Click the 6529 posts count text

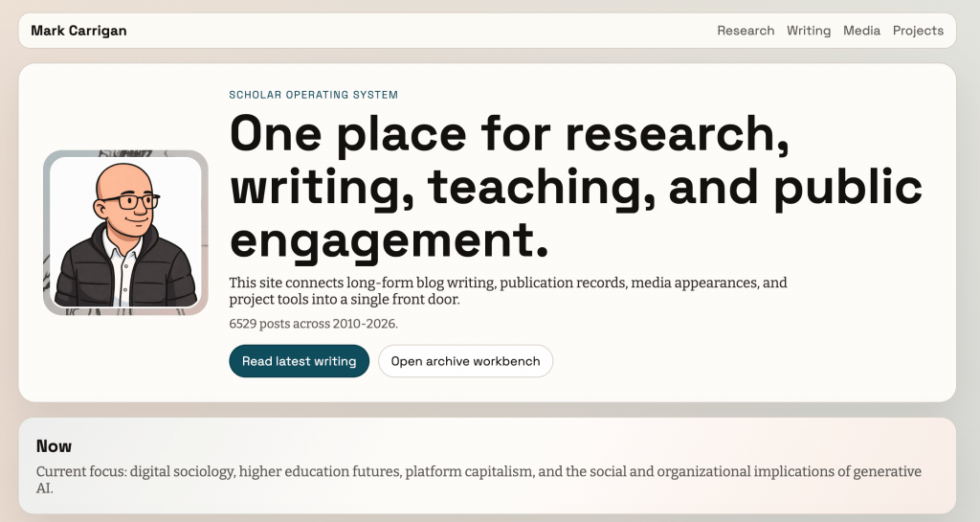[313, 324]
